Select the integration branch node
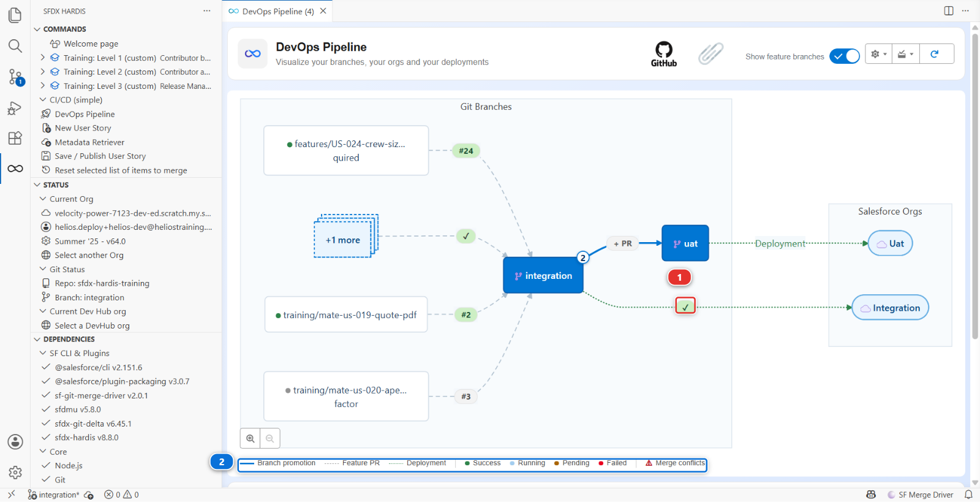 tap(543, 275)
